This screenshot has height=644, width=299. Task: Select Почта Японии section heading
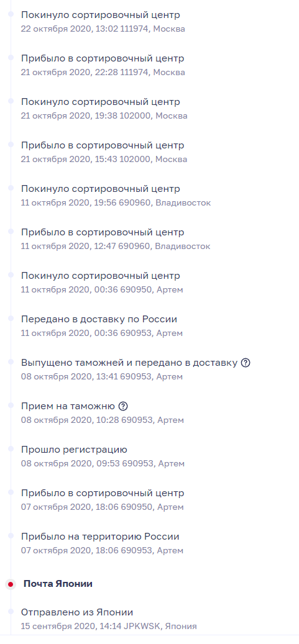58,584
